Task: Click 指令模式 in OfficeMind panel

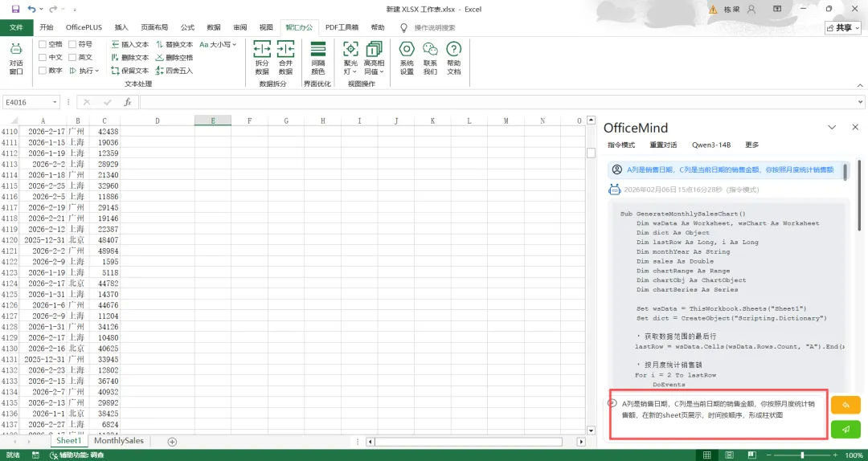Action: tap(621, 145)
